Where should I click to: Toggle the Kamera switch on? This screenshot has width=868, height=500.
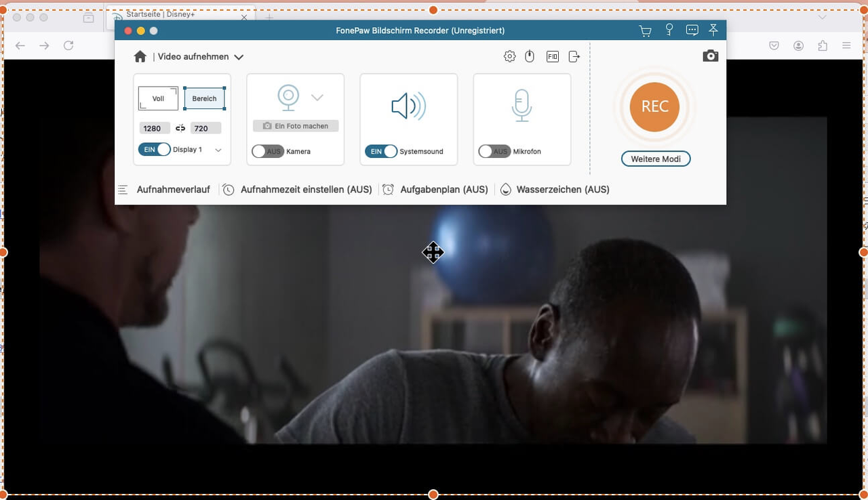coord(267,152)
